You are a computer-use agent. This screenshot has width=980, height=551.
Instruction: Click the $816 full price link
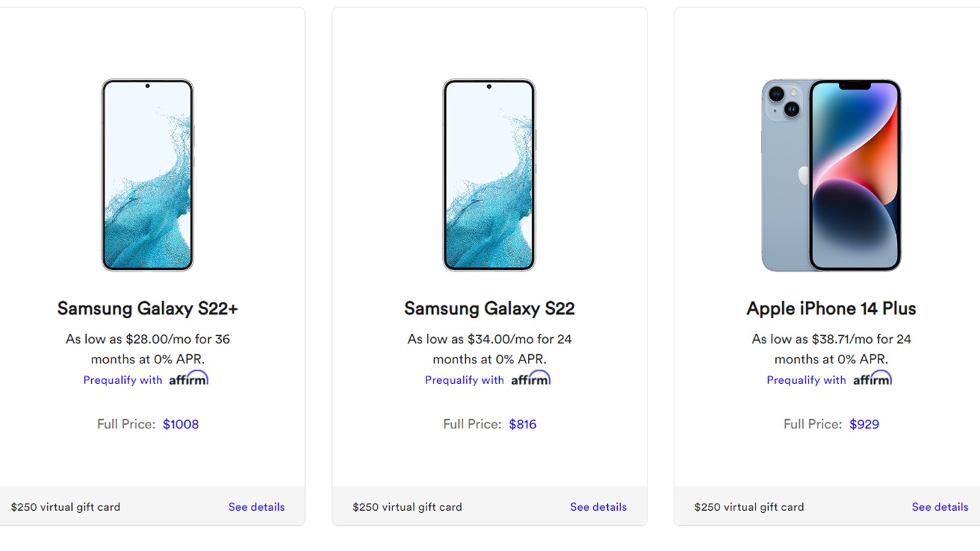522,424
